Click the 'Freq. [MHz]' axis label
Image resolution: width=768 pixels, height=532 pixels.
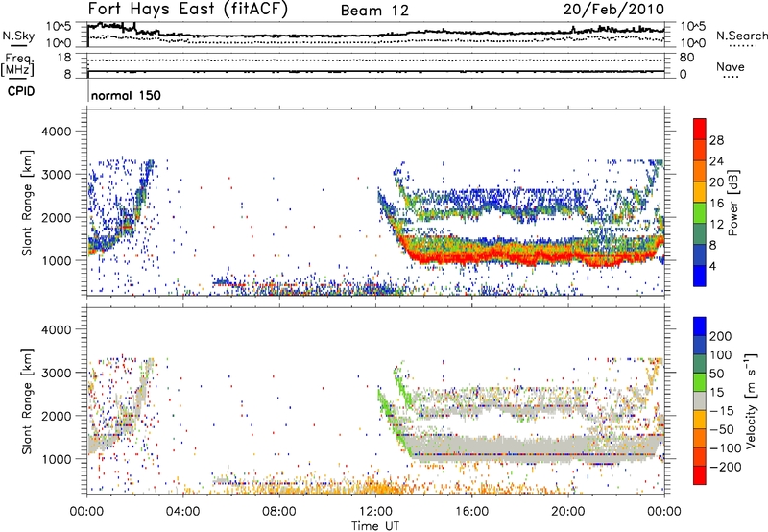tap(18, 64)
